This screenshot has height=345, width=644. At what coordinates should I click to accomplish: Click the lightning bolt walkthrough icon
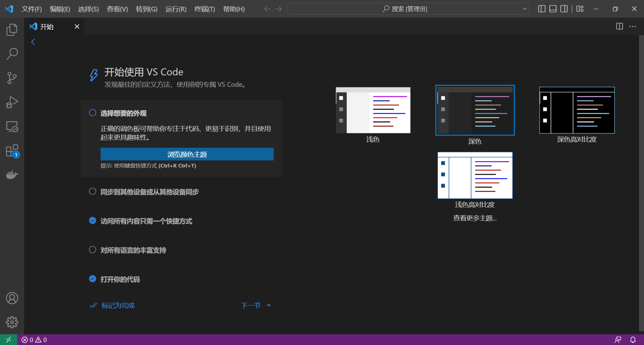(x=94, y=75)
